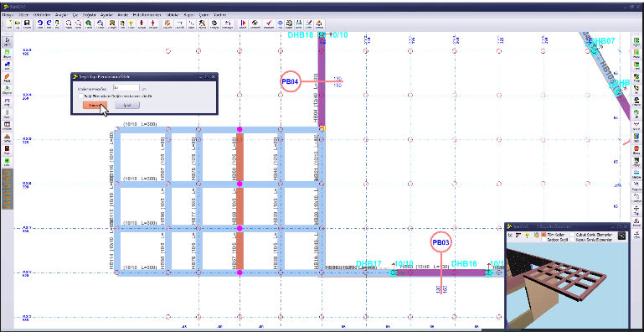Tick the checkbox in the offset dialog
Viewport: 644px width, 332px height.
pyautogui.click(x=80, y=96)
